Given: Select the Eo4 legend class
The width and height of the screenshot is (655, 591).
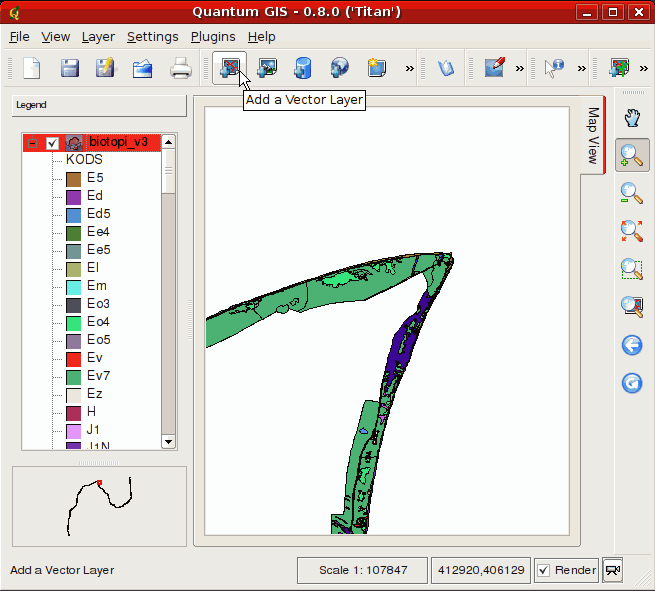Looking at the screenshot, I should coord(98,322).
